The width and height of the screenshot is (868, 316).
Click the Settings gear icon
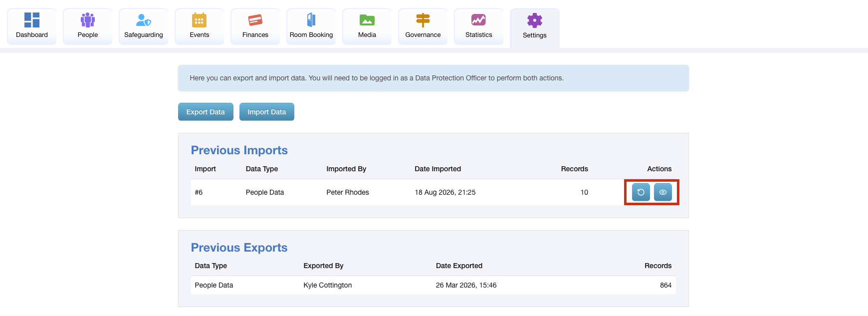pos(535,20)
